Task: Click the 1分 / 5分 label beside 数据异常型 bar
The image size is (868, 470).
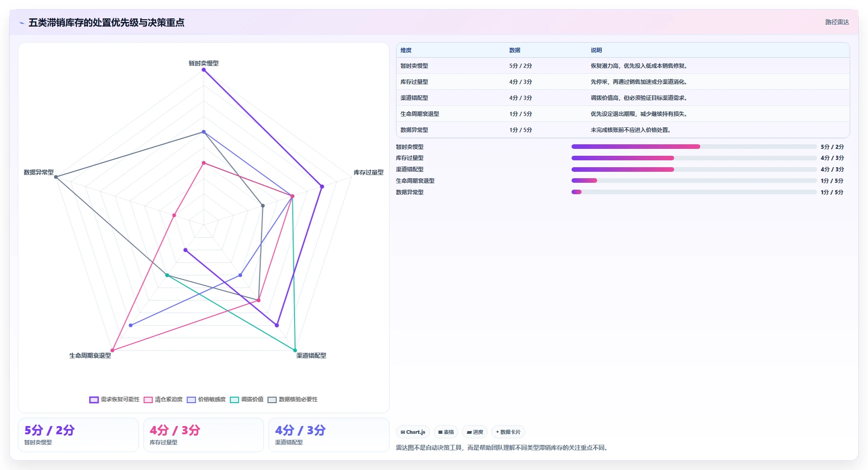Action: (x=832, y=192)
